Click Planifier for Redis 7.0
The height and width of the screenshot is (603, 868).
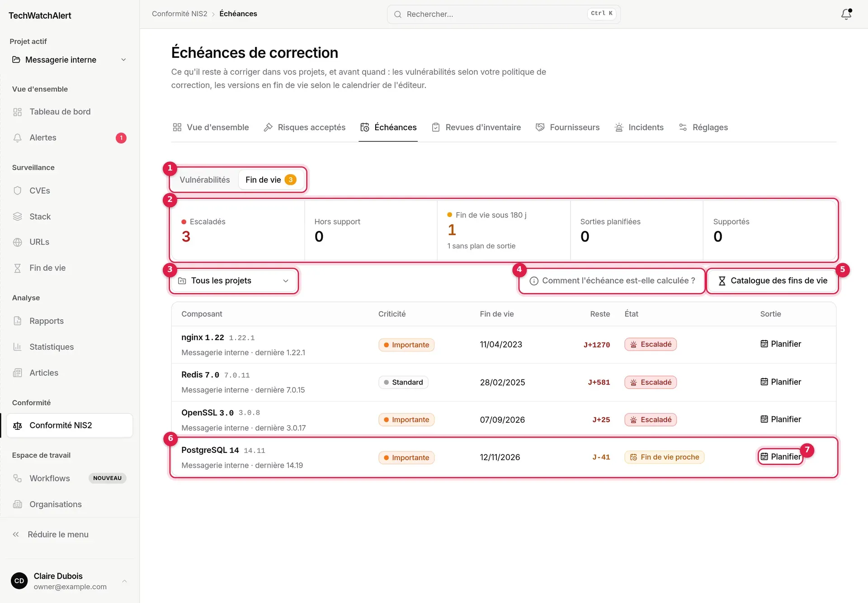[780, 382]
